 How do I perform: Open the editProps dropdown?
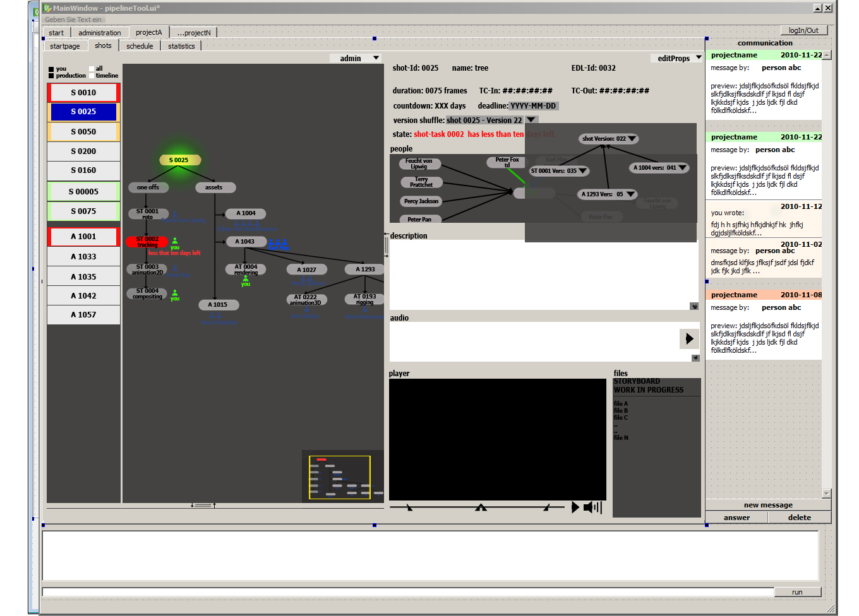pyautogui.click(x=676, y=58)
